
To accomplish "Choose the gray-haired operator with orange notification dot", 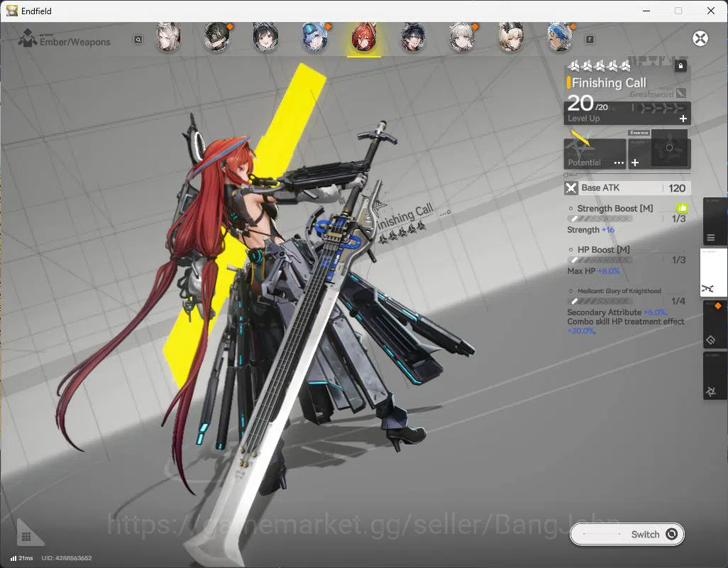I will point(462,37).
